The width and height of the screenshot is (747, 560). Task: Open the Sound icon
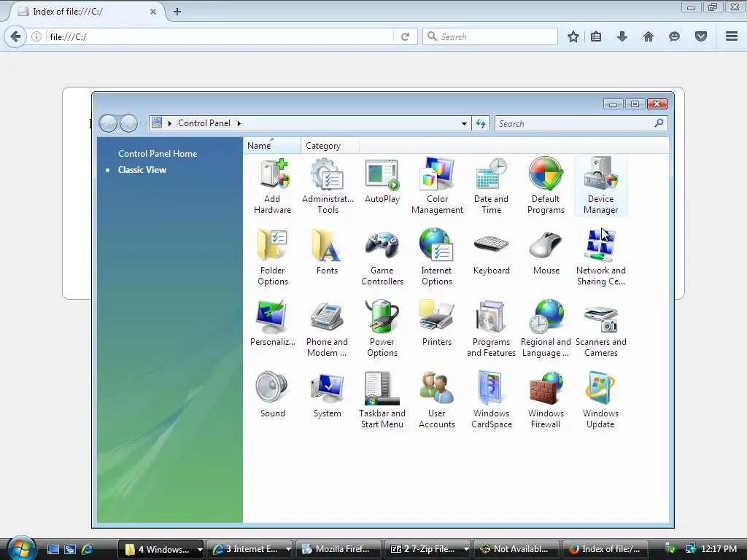tap(273, 396)
